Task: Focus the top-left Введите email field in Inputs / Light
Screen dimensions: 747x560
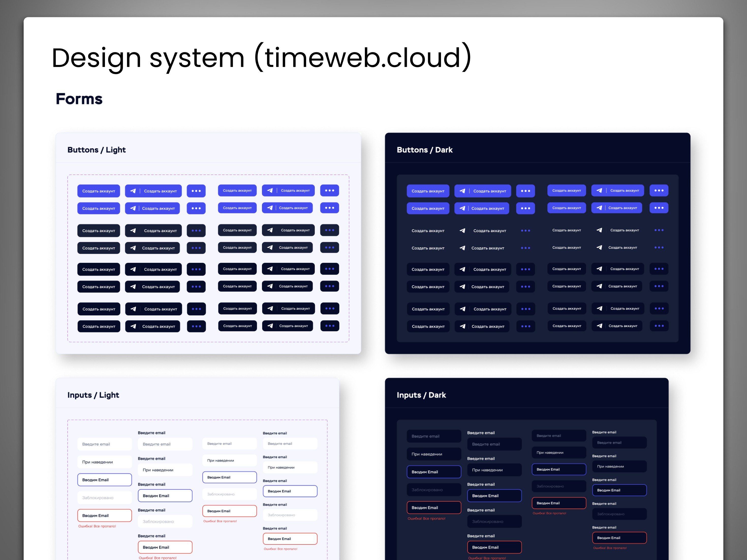Action: (104, 444)
